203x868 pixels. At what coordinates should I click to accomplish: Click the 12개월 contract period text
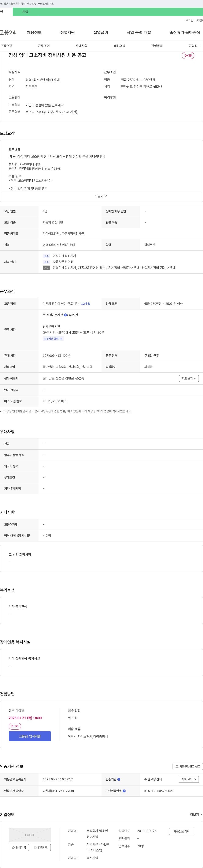coord(85,304)
